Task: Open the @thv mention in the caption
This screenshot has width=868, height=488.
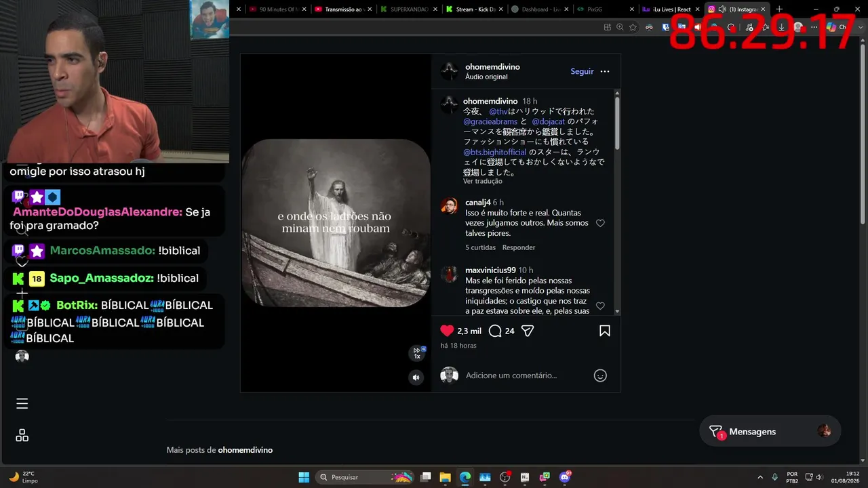Action: click(498, 111)
